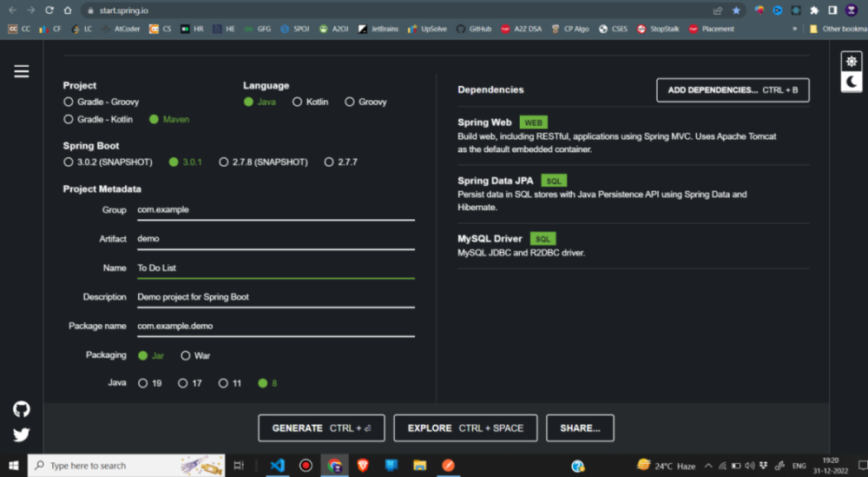Open Visual Studio Code from taskbar
Screen dimensions: 868x477
278,466
